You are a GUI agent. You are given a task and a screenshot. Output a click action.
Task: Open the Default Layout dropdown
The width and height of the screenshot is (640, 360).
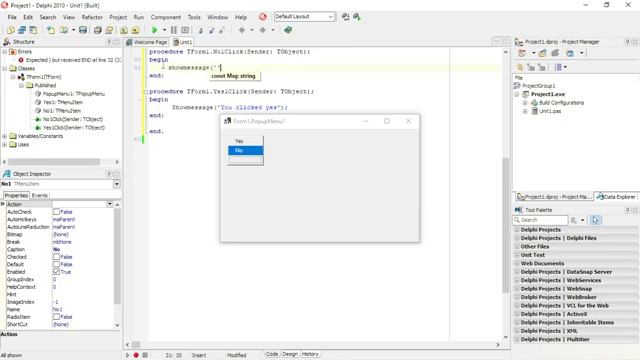coord(331,17)
